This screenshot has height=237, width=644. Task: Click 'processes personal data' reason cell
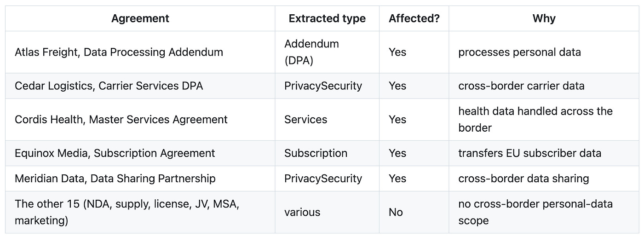pyautogui.click(x=544, y=52)
